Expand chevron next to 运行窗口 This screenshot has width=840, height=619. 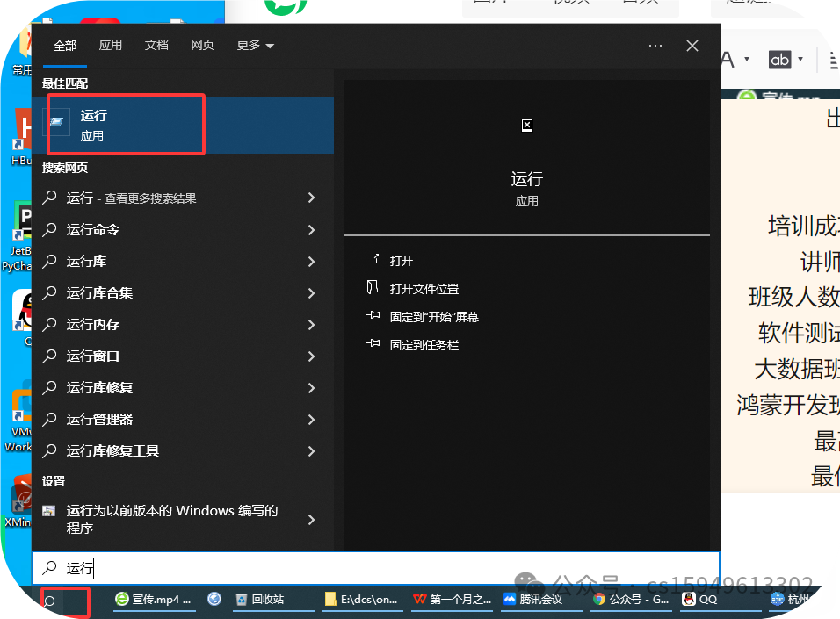tap(311, 356)
